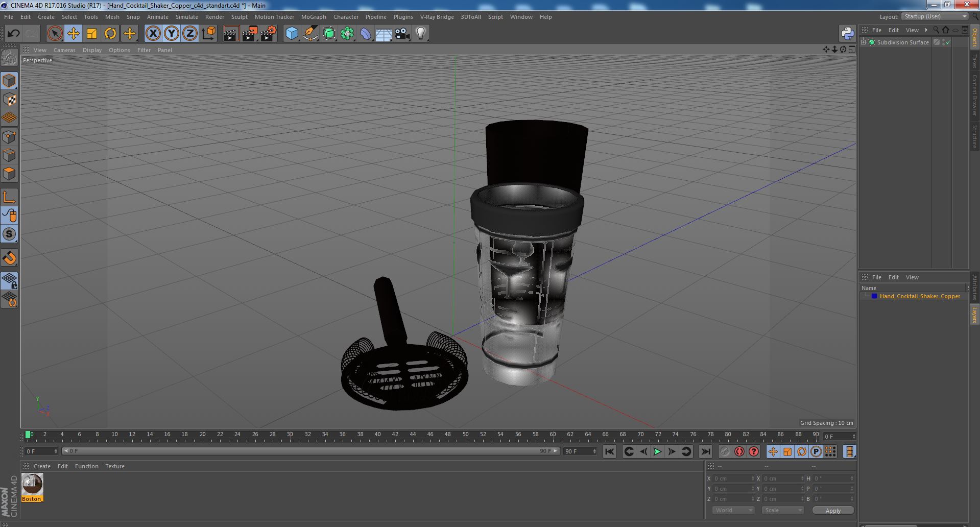Play the animation forward
This screenshot has width=980, height=527.
657,451
